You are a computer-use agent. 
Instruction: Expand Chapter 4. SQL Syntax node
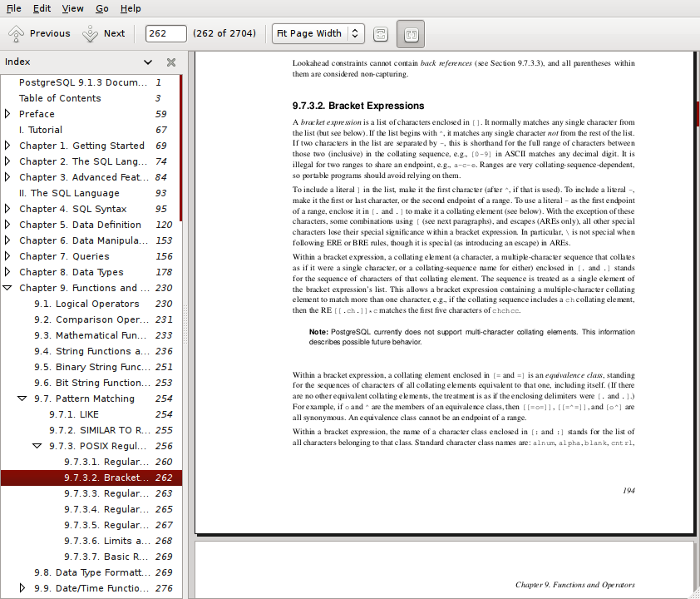(x=7, y=209)
